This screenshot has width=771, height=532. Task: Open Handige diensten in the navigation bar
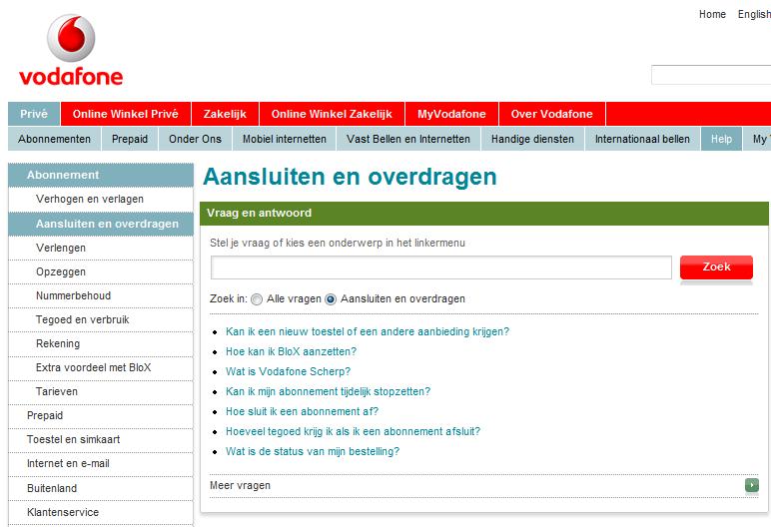tap(532, 139)
